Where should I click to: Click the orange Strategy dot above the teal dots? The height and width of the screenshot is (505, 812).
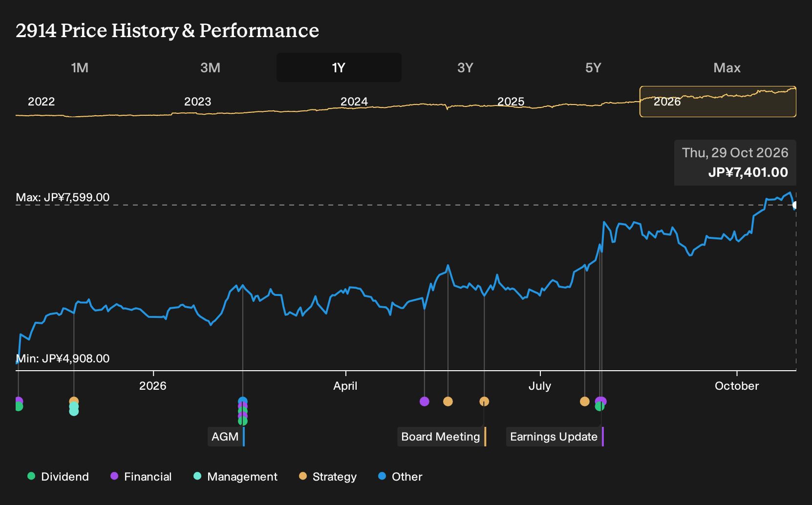pyautogui.click(x=74, y=401)
